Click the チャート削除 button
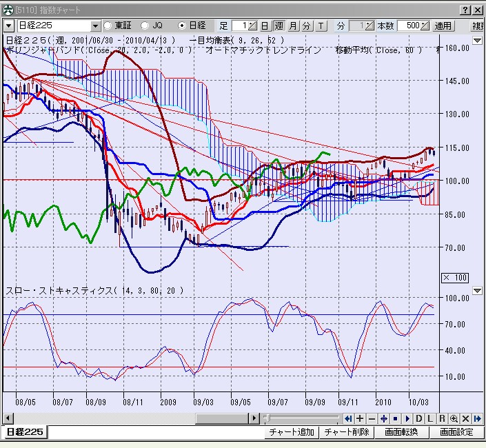486x448 pixels. (x=347, y=432)
